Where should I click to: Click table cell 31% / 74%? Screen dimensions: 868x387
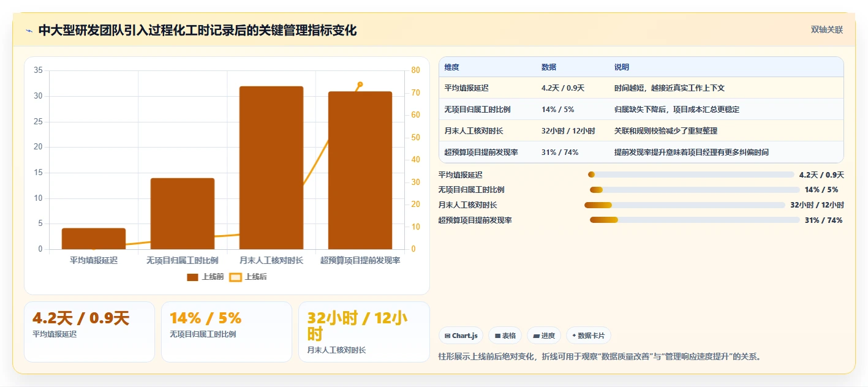click(560, 152)
